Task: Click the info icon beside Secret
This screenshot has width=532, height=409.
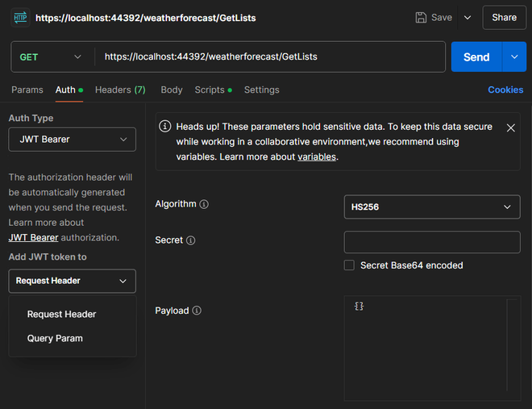Action: 191,240
